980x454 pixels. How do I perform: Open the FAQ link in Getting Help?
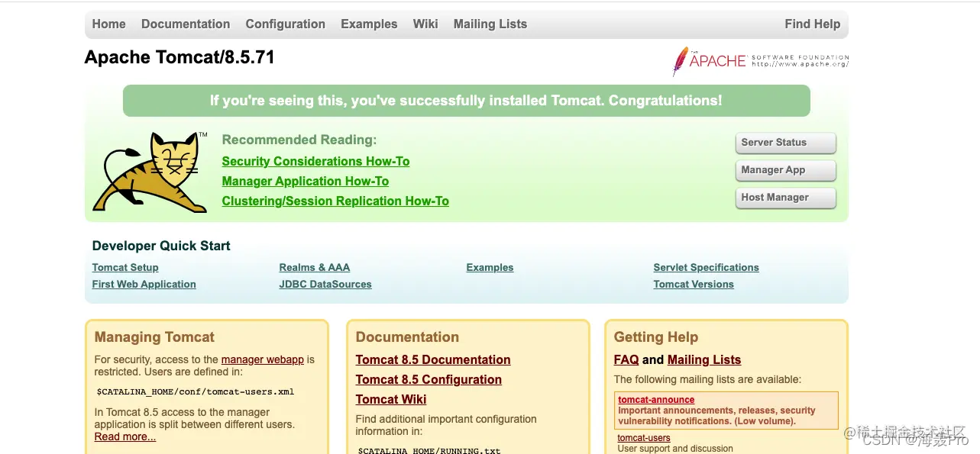click(626, 360)
